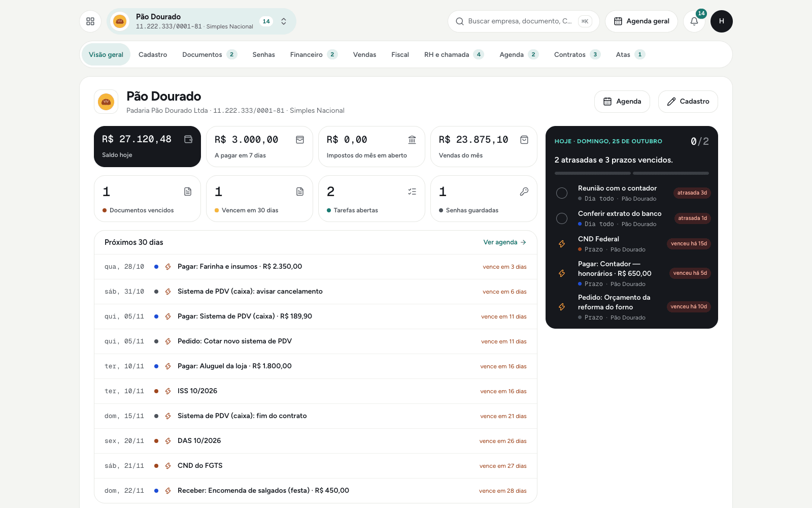Expand the Pão Dourado company switcher

tap(201, 21)
